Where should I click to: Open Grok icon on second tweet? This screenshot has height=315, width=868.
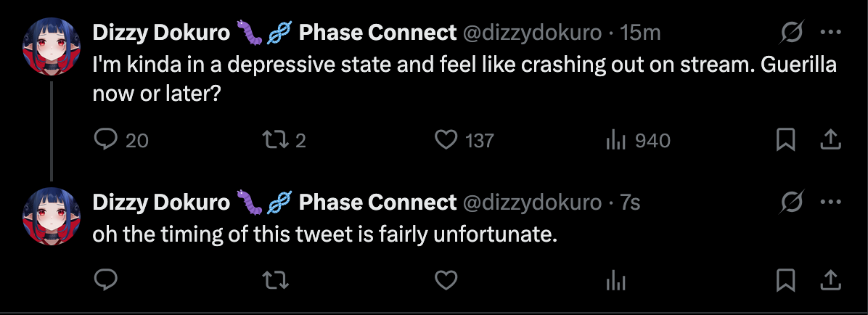[792, 202]
